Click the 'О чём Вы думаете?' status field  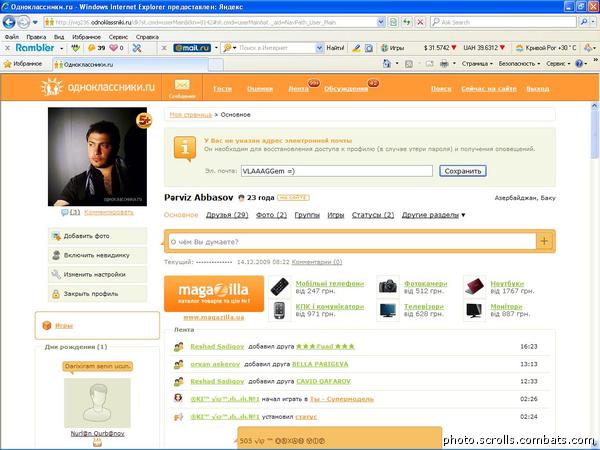tap(352, 242)
